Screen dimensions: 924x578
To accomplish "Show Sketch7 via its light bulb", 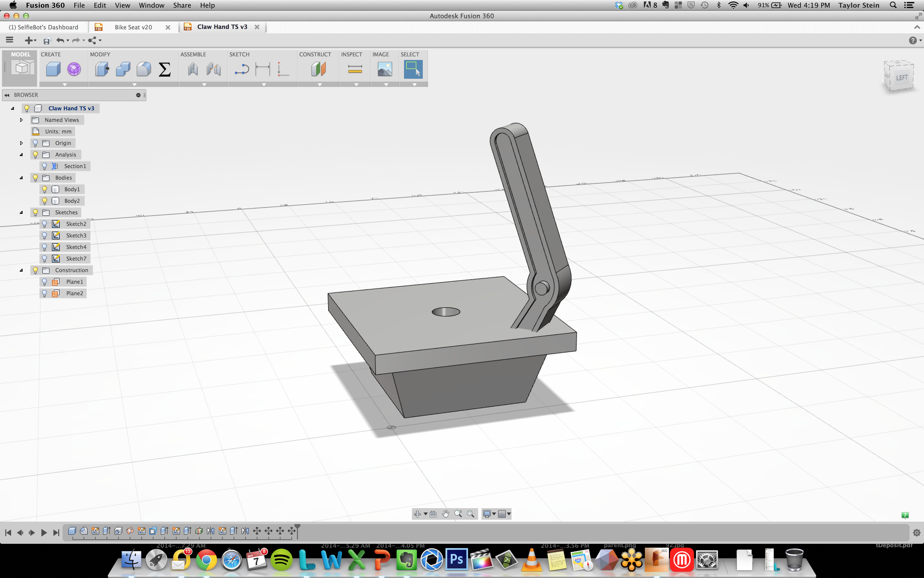I will (44, 259).
